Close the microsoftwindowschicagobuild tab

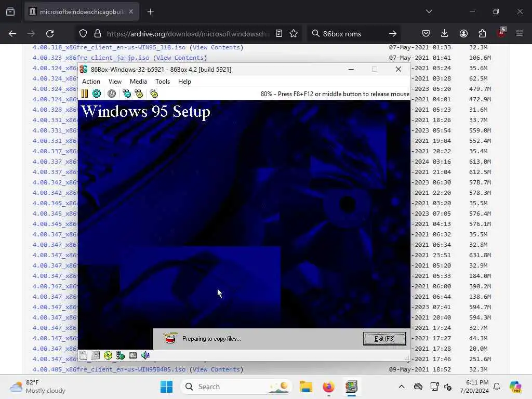pos(131,12)
